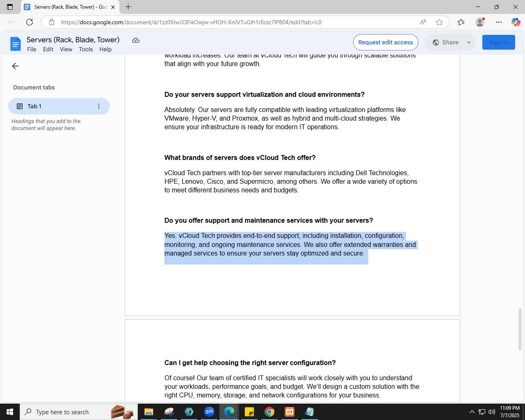Click heading Can I get help choosing
The width and height of the screenshot is (525, 420).
click(250, 363)
